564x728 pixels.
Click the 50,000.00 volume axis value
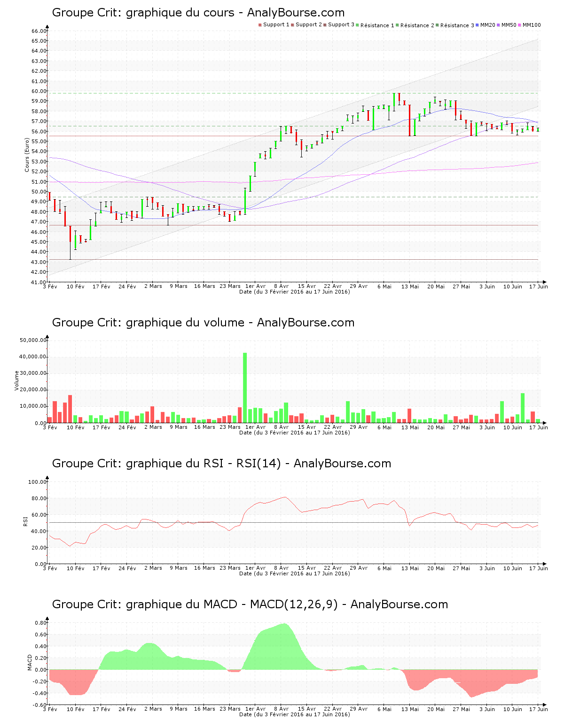(33, 340)
